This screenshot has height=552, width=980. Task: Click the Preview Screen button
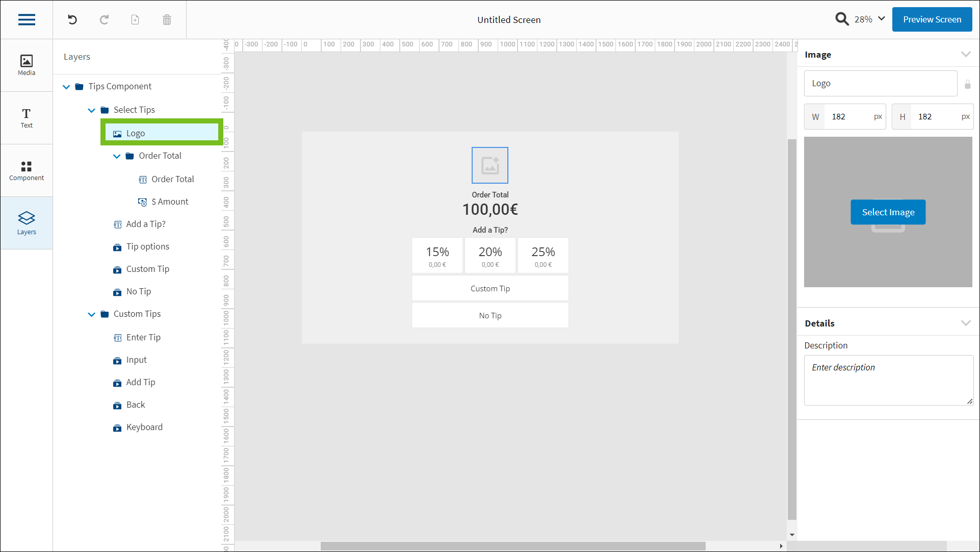click(932, 19)
